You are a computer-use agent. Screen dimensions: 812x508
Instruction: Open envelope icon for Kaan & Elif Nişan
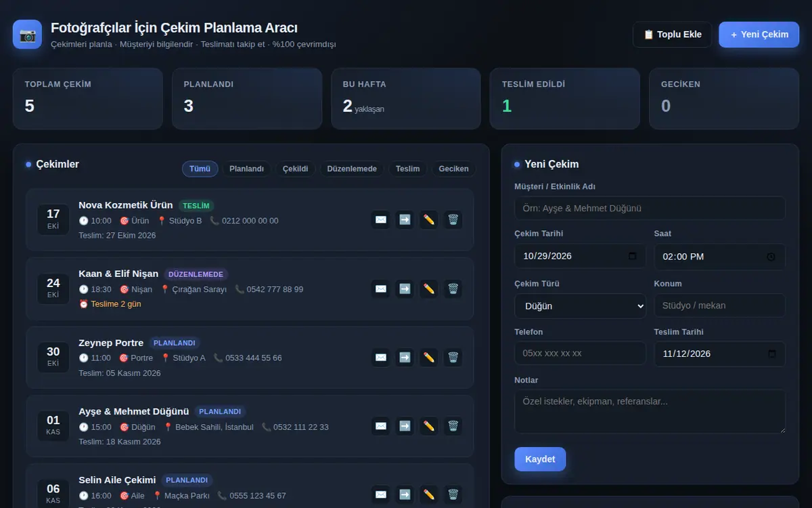point(381,289)
